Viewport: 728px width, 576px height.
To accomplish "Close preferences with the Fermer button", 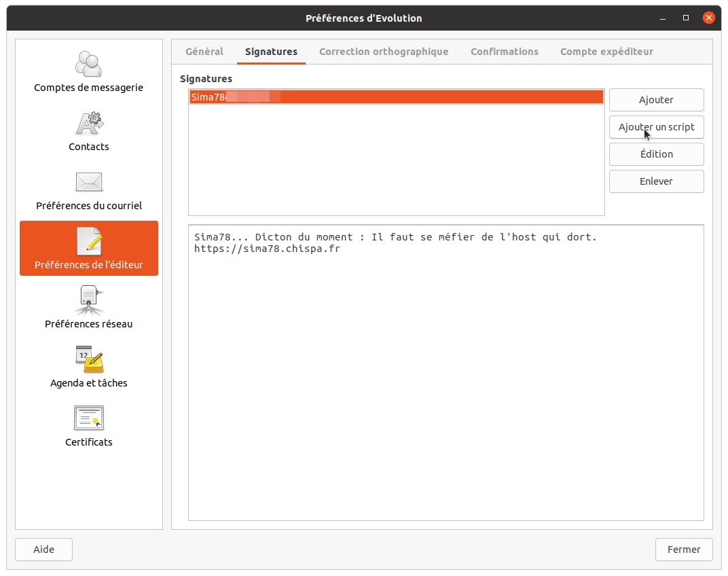I will point(683,550).
